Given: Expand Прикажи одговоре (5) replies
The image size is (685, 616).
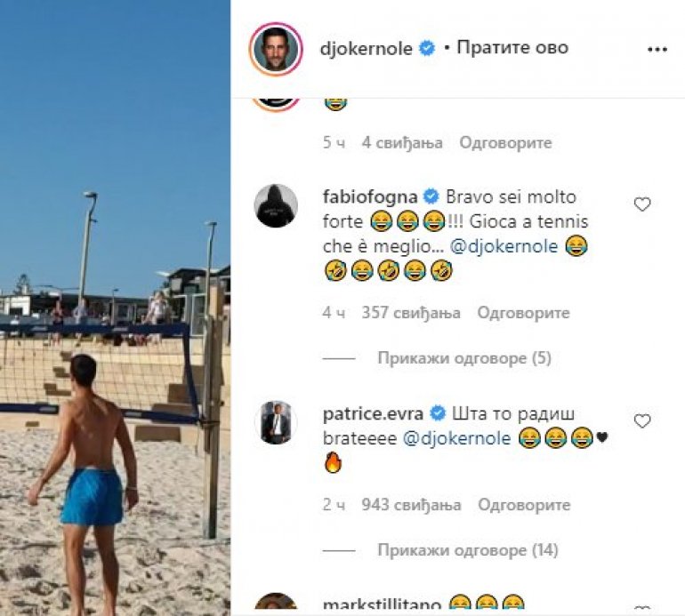Looking at the screenshot, I should click(x=464, y=358).
